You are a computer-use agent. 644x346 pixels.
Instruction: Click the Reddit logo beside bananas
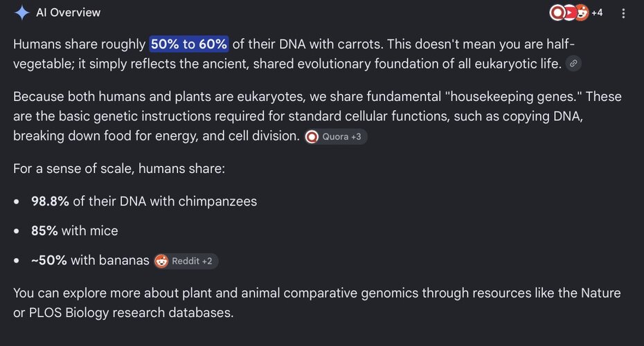pyautogui.click(x=161, y=261)
